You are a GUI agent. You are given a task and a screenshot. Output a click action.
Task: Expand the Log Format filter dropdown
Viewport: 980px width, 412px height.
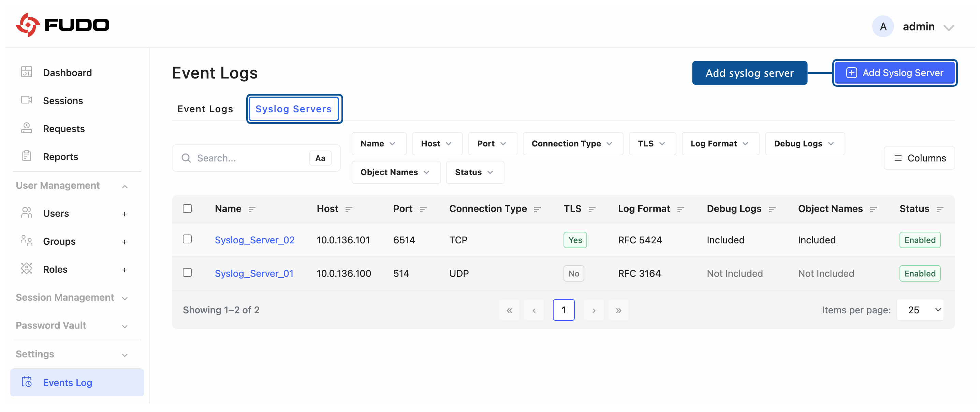[x=720, y=144]
